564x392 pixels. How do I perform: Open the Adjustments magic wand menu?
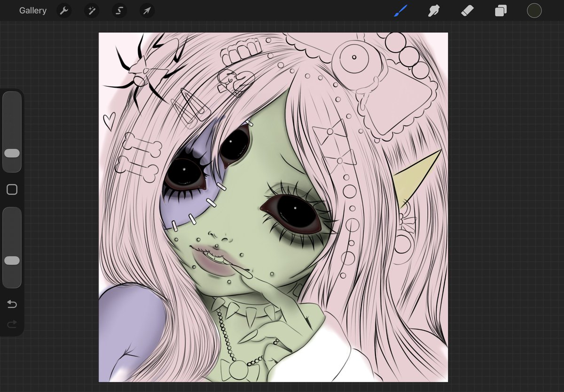coord(92,10)
